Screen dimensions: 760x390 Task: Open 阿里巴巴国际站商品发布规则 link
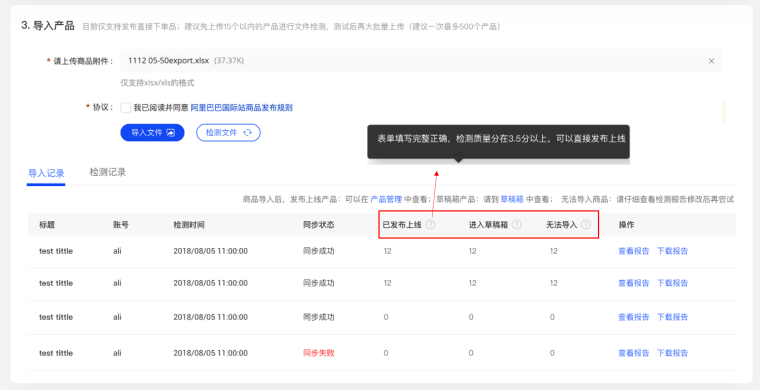(x=241, y=108)
